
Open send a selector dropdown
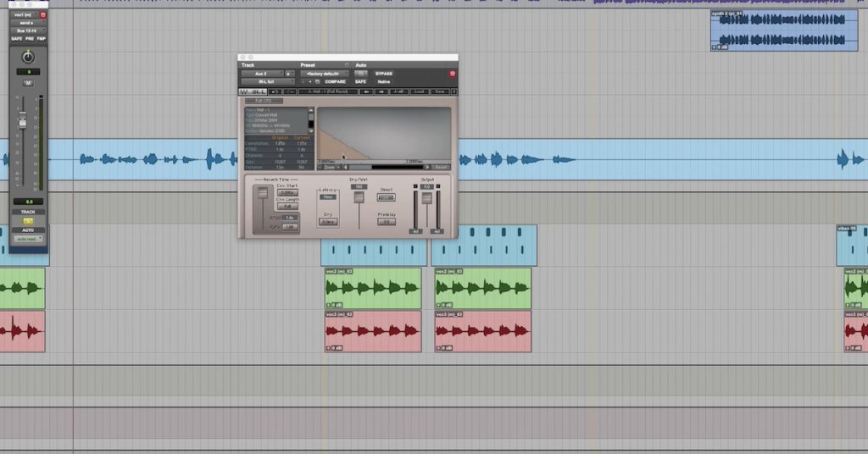[x=28, y=23]
